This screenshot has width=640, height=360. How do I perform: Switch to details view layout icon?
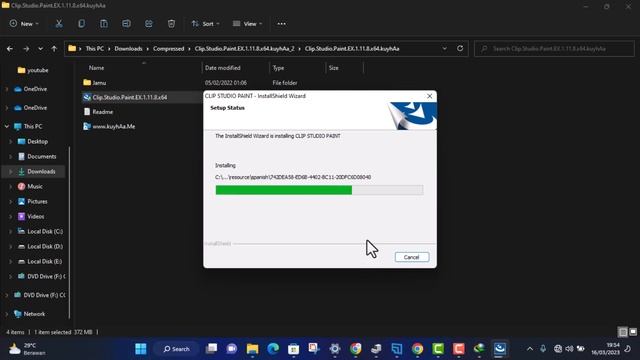[623, 332]
